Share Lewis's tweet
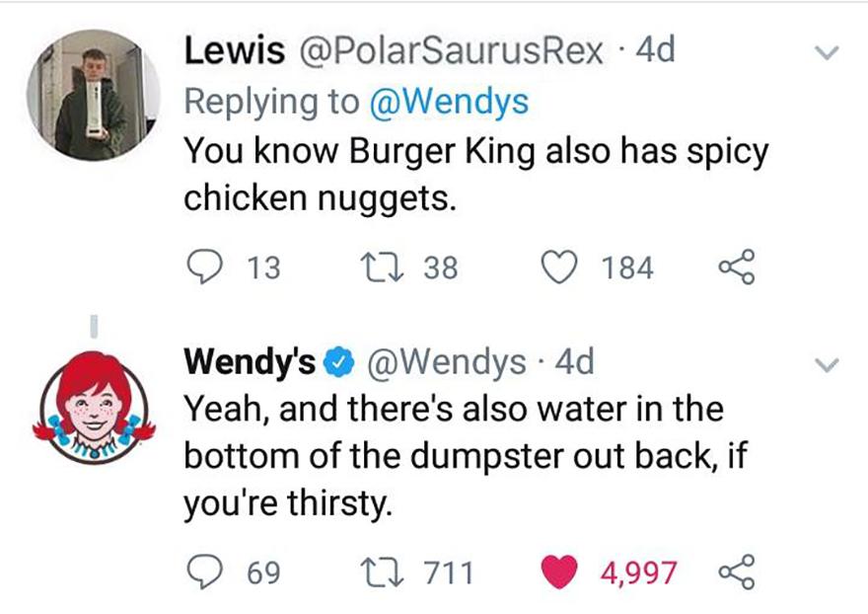Image resolution: width=868 pixels, height=614 pixels. point(737,267)
